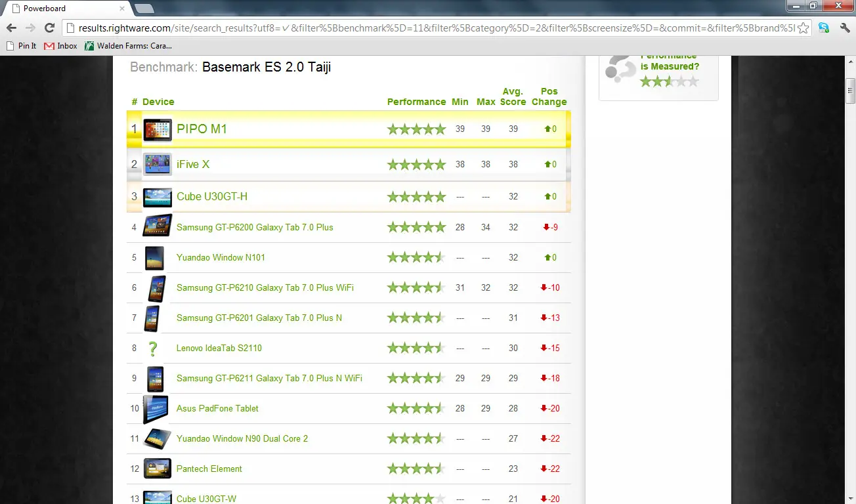856x504 pixels.
Task: Open the Pantech Element link
Action: (x=209, y=469)
